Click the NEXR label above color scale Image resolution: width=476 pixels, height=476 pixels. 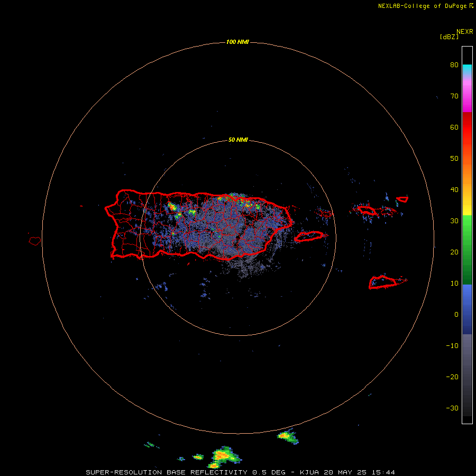coord(464,32)
